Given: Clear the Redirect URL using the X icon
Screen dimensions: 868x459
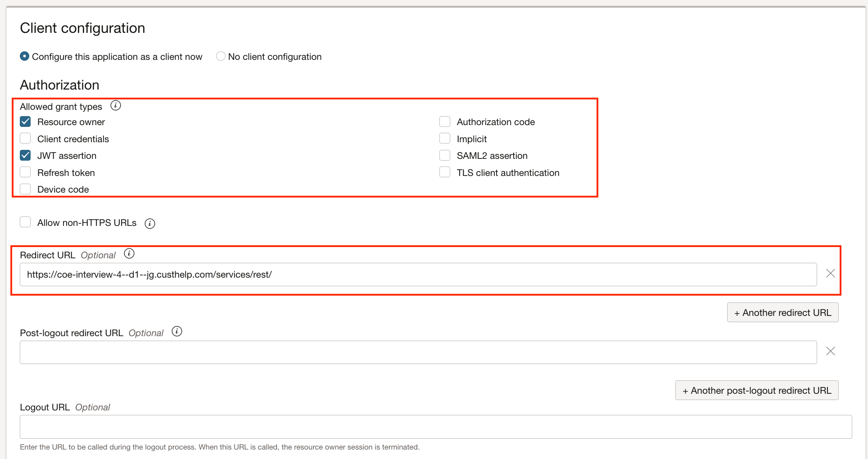Looking at the screenshot, I should click(831, 273).
